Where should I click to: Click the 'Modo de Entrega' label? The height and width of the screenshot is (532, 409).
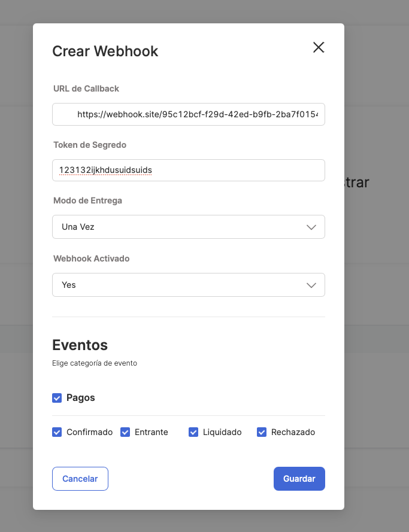(x=87, y=200)
